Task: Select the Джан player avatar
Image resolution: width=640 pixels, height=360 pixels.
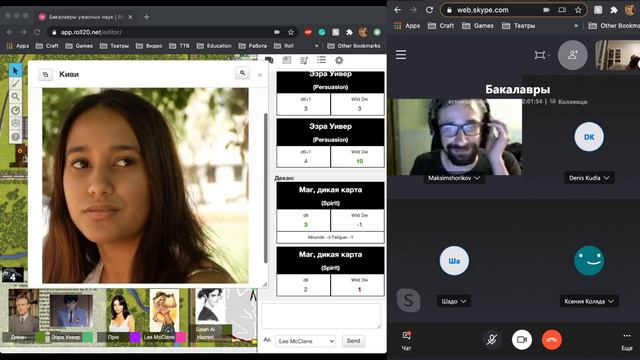Action: pyautogui.click(x=24, y=311)
